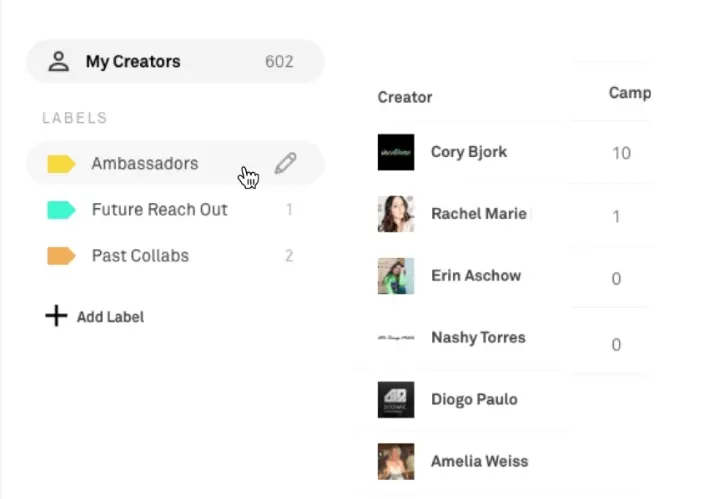
Task: Click Diogo Paulo's logo avatar
Action: (x=396, y=400)
